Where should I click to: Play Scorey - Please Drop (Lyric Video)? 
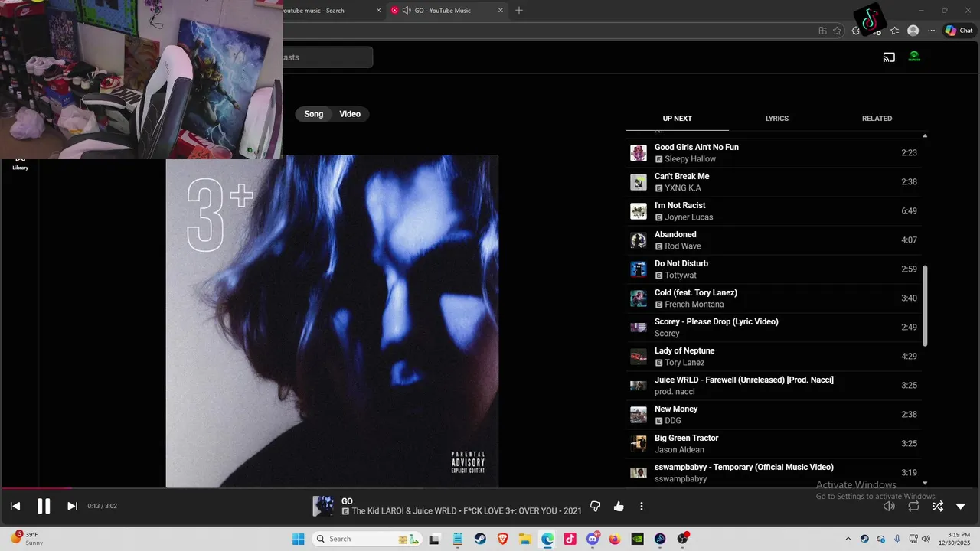tap(773, 328)
